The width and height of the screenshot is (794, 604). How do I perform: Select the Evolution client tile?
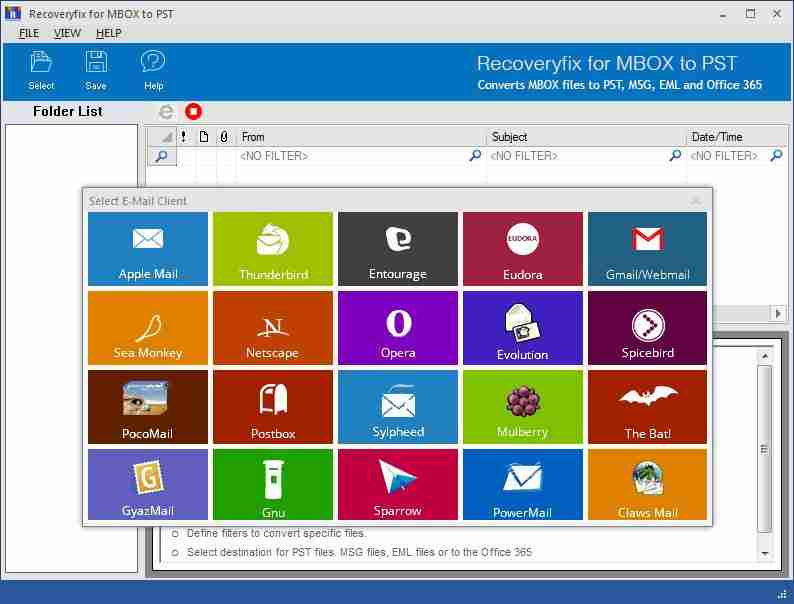point(523,328)
